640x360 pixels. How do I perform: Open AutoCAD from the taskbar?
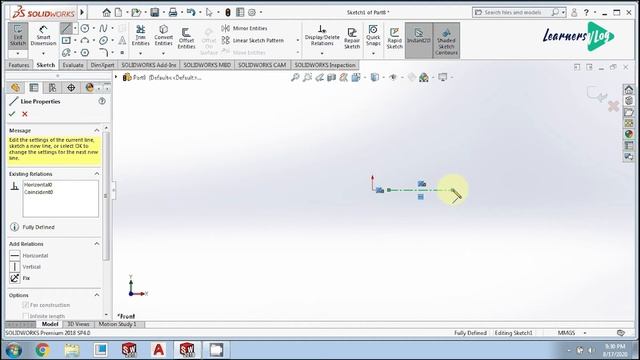pos(158,350)
